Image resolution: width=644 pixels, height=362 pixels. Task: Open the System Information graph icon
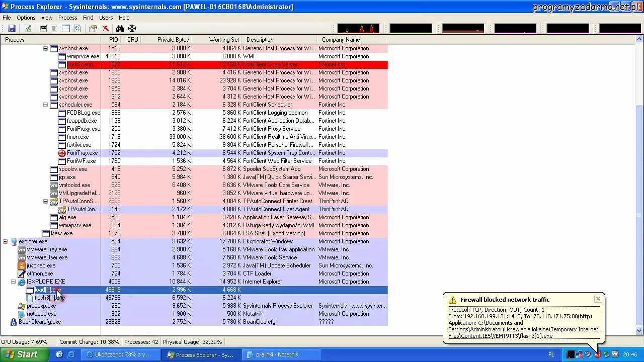pyautogui.click(x=43, y=29)
